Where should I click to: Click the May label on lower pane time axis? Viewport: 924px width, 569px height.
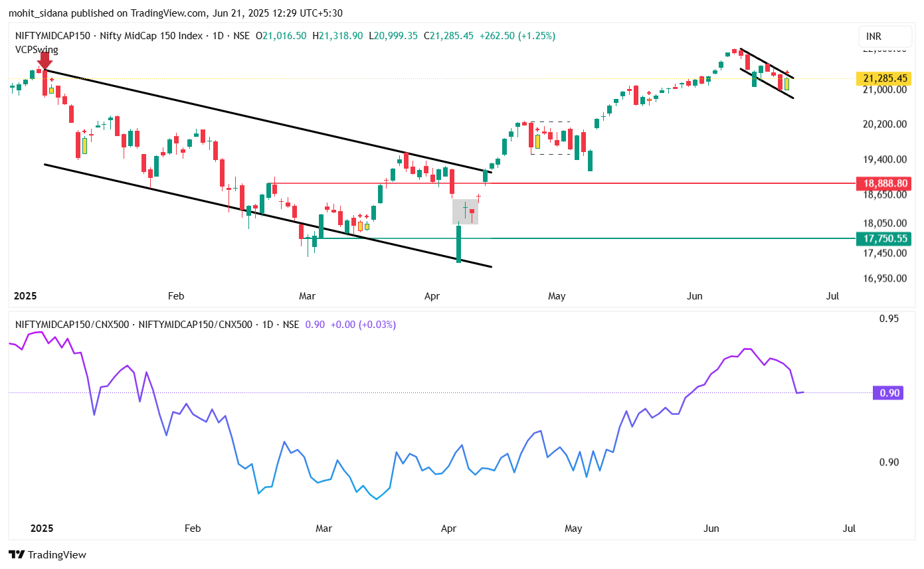[573, 528]
